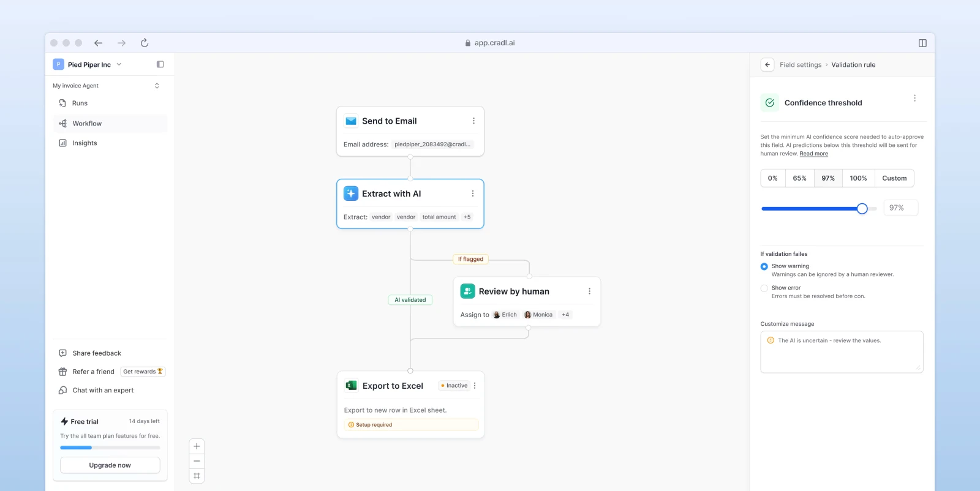
Task: Click the Export to Excel icon
Action: coord(352,386)
